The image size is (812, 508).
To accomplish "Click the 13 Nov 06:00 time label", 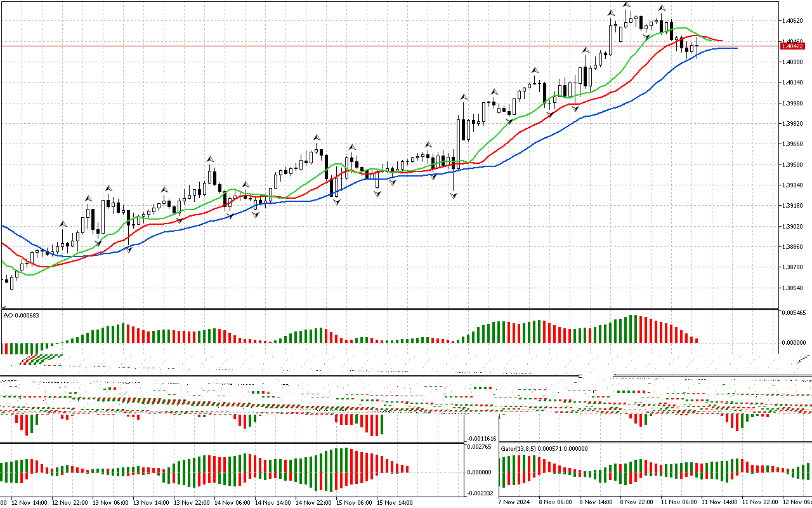I will 110,502.
